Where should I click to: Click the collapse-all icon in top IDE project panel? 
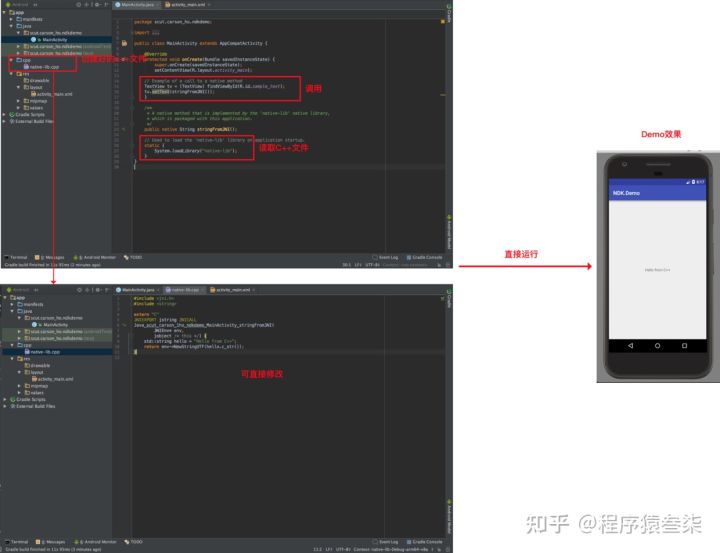point(87,5)
